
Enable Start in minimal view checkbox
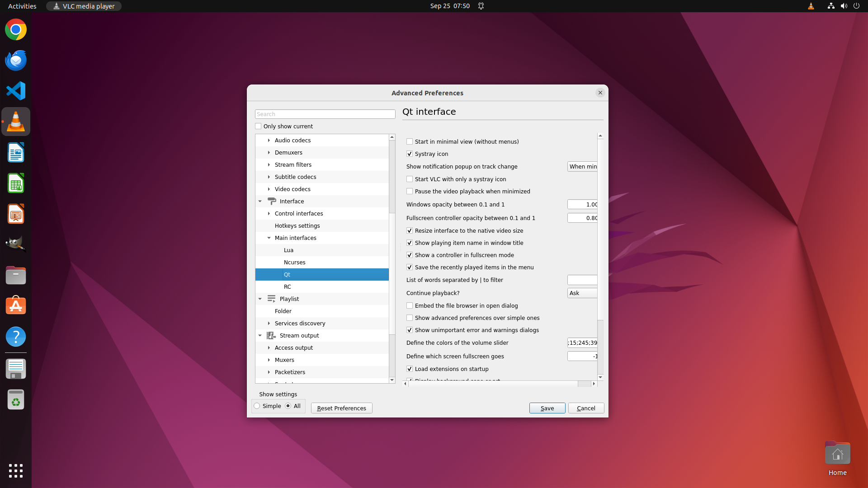click(410, 141)
